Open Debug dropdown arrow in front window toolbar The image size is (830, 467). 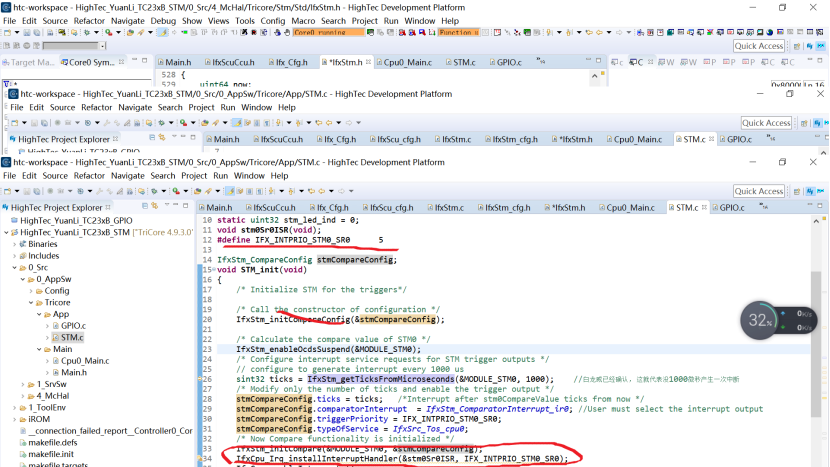pos(164,191)
